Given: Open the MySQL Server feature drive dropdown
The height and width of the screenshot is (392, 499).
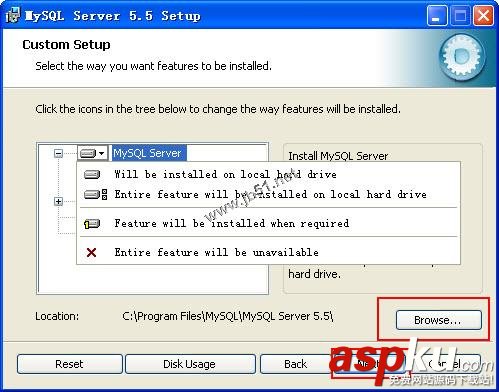Looking at the screenshot, I should pyautogui.click(x=93, y=153).
